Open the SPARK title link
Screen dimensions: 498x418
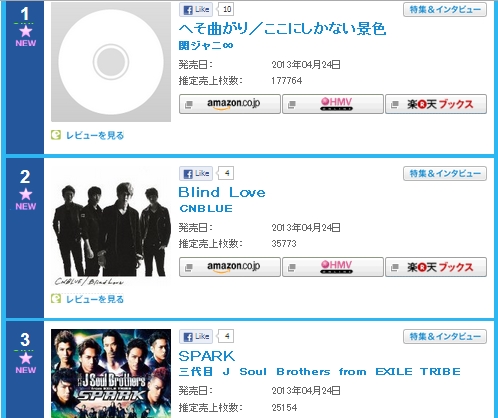click(207, 356)
